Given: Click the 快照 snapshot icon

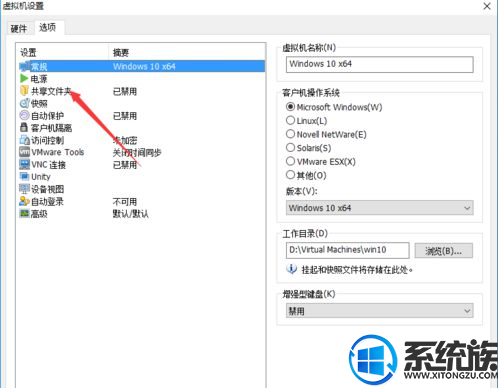Looking at the screenshot, I should pos(24,103).
